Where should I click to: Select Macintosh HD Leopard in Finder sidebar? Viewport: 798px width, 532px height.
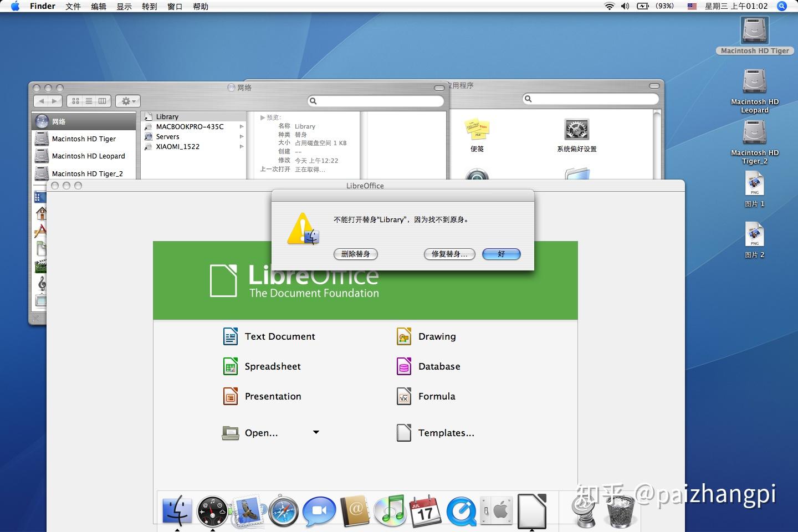click(84, 156)
